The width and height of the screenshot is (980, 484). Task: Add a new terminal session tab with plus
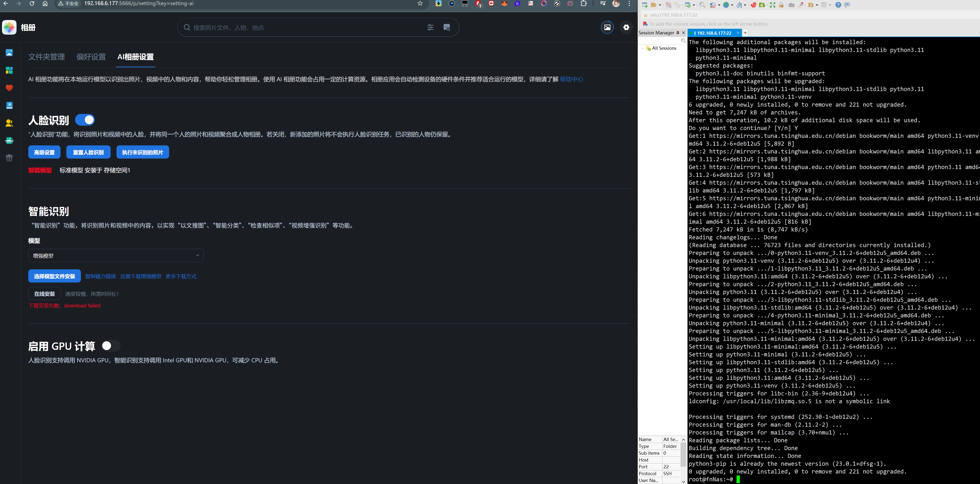click(745, 33)
